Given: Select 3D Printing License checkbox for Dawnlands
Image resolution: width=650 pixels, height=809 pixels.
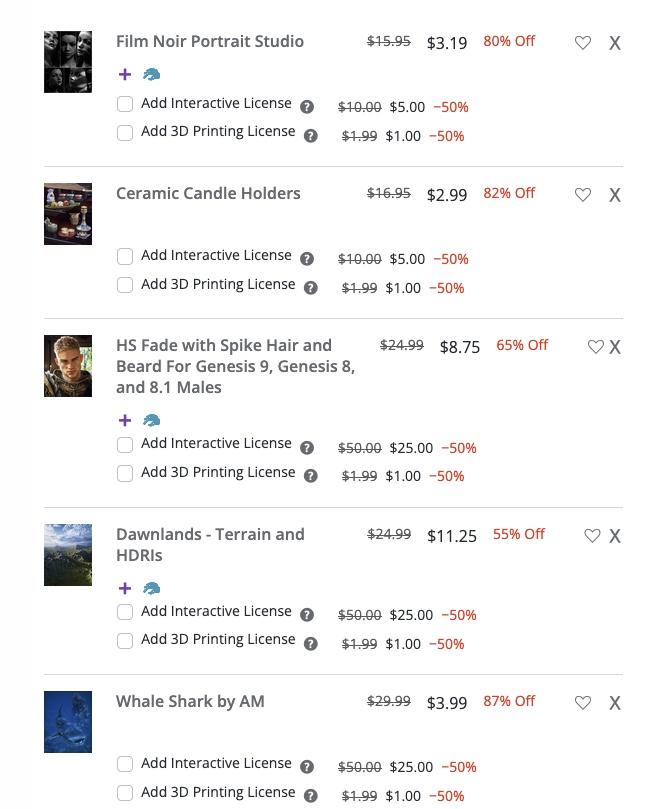Looking at the screenshot, I should point(125,641).
